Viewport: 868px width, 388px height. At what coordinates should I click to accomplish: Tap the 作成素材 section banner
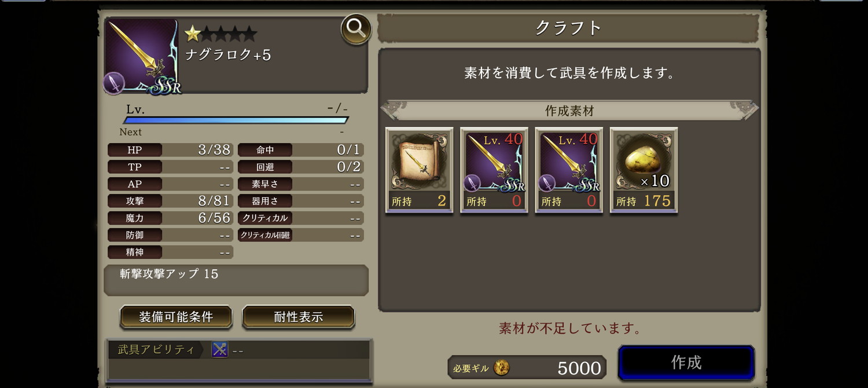[x=569, y=111]
